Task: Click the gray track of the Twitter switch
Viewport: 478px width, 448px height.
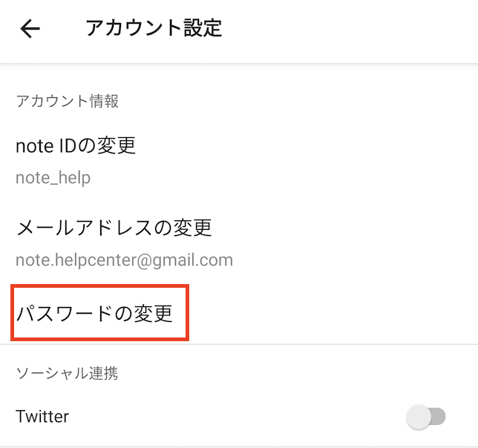Action: tap(438, 417)
